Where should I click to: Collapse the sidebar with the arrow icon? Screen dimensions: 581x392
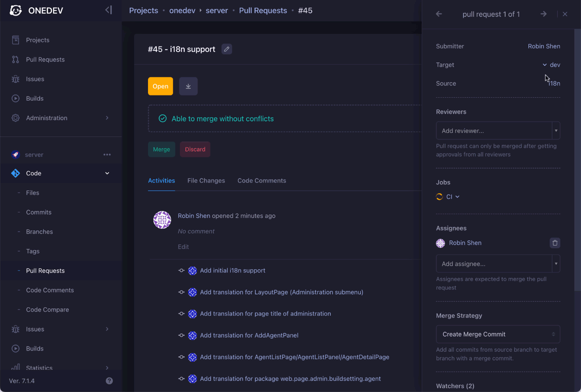(x=108, y=10)
